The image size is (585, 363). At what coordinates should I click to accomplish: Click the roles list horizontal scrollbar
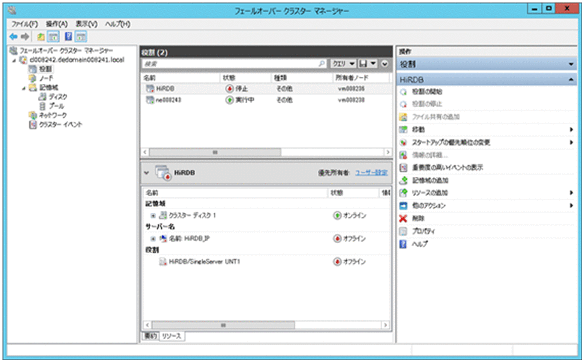266,152
